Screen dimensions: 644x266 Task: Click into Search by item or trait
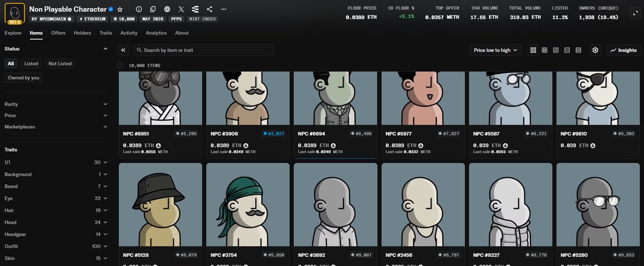click(x=203, y=50)
